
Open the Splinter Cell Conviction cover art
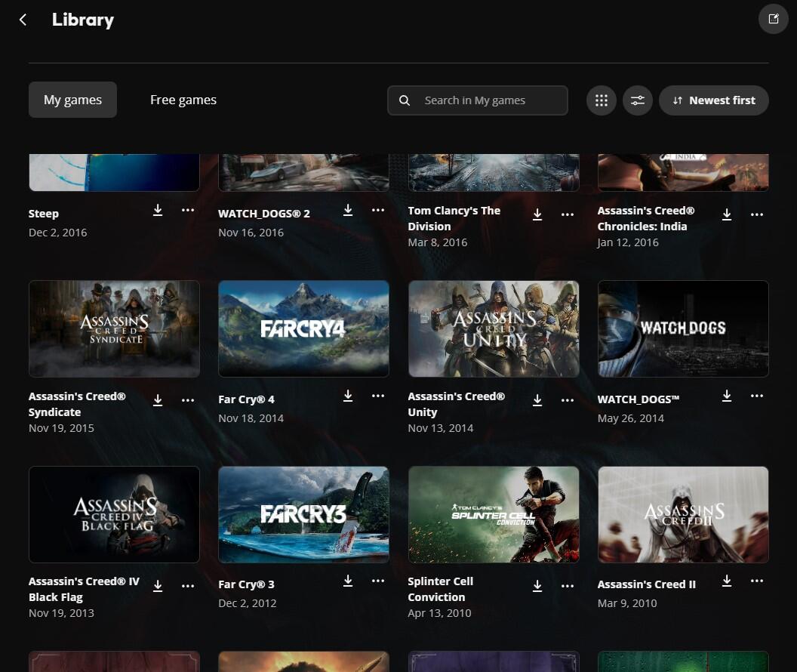(x=494, y=514)
